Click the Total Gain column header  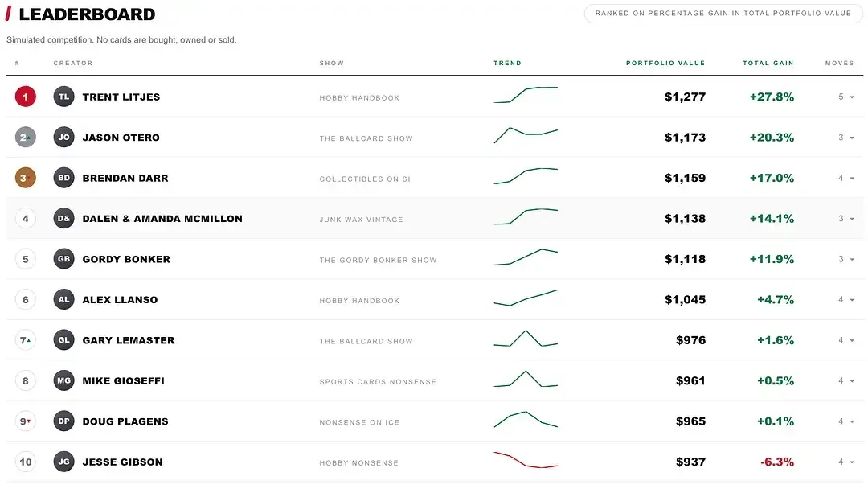pyautogui.click(x=768, y=63)
